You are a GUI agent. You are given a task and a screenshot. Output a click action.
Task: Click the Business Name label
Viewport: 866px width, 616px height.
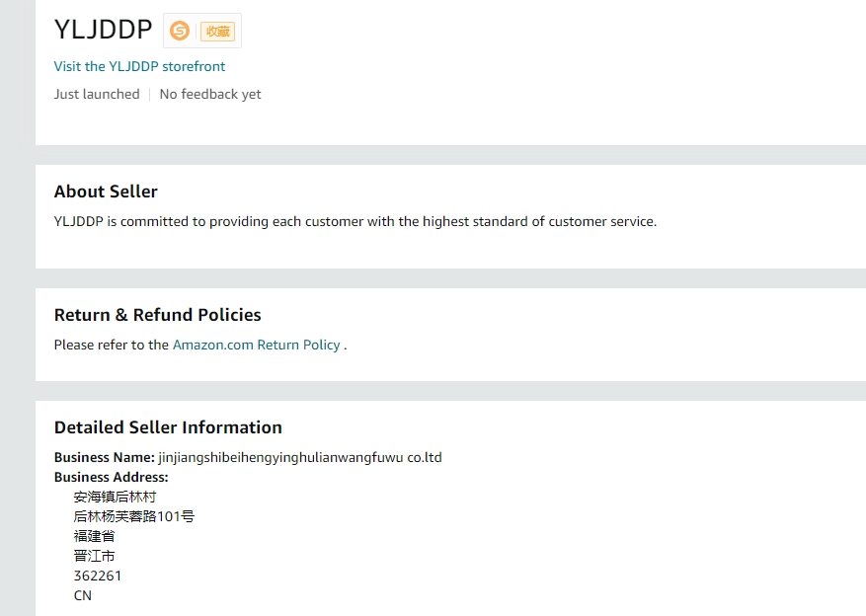[104, 457]
